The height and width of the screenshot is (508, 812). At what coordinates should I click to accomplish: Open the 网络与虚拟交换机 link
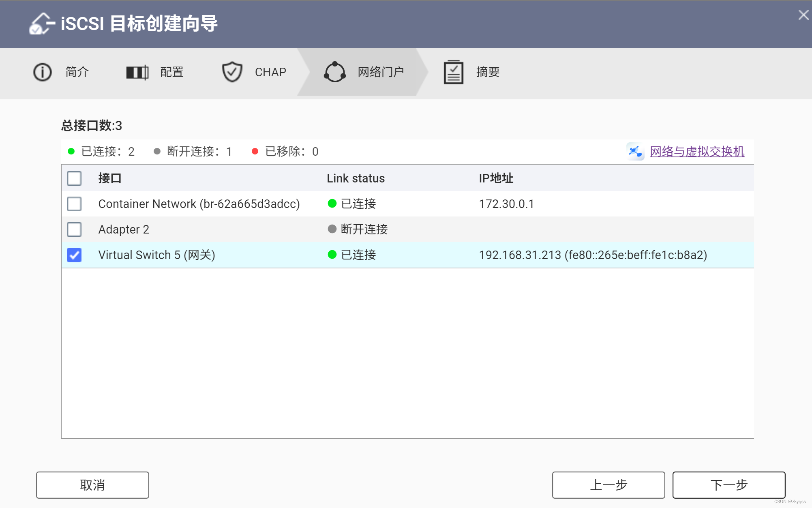click(x=696, y=151)
